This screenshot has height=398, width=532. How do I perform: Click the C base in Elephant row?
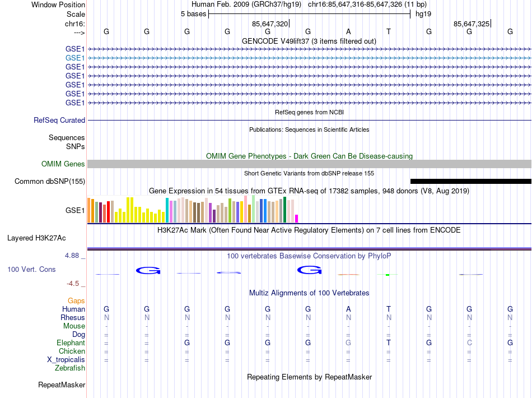(469, 343)
